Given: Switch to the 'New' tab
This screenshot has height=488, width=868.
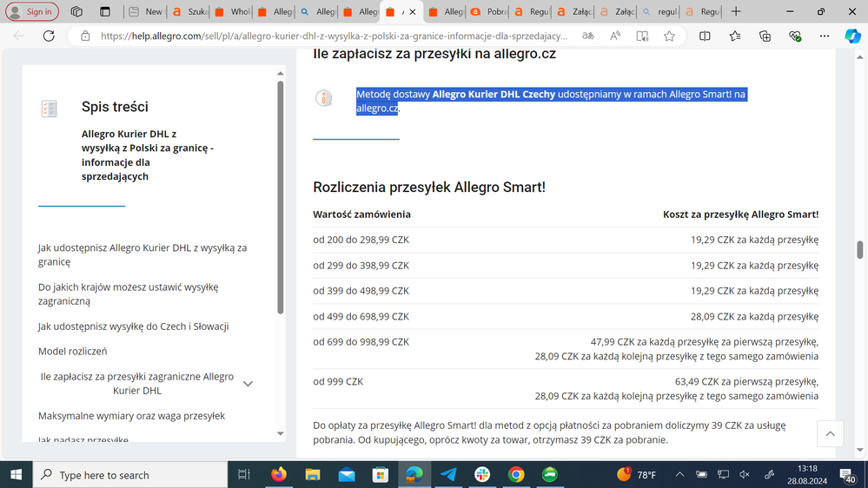Looking at the screenshot, I should pyautogui.click(x=146, y=11).
